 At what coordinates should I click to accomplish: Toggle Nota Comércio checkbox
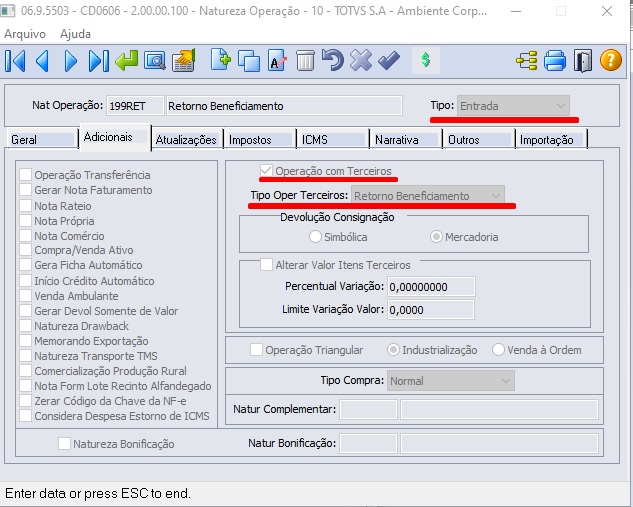(x=26, y=235)
